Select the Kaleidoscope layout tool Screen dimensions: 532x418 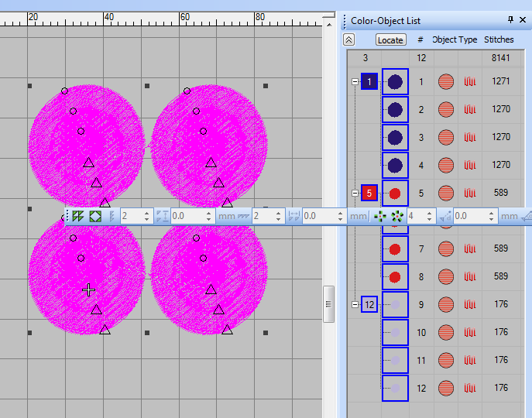(x=397, y=216)
